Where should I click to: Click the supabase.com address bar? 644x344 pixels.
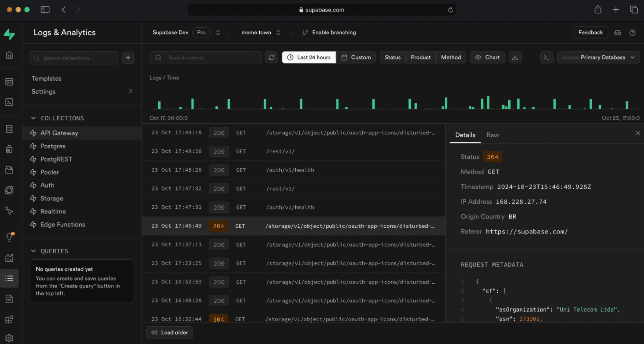pos(322,10)
